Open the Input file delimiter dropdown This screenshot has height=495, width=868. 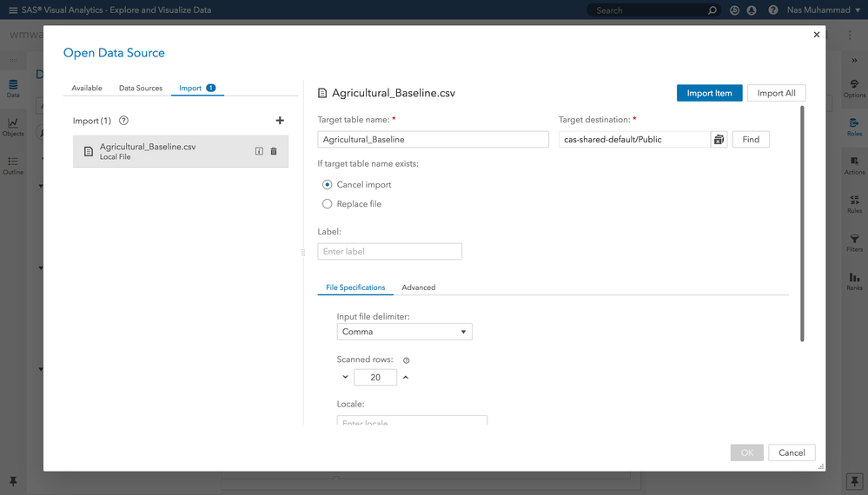[404, 332]
